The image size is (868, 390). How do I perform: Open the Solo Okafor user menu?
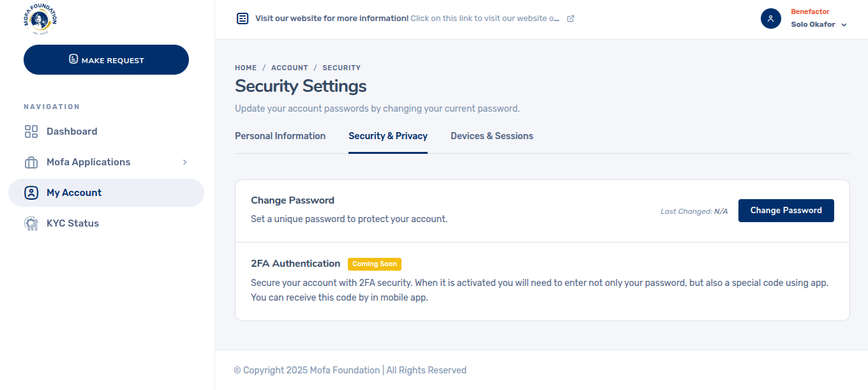coord(812,24)
